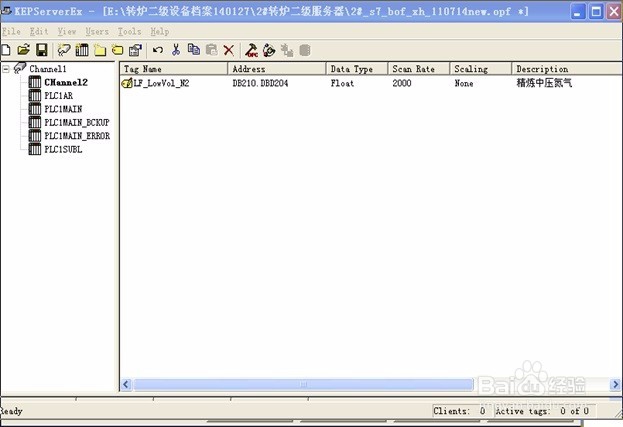Select the PLC1MAIN device
This screenshot has width=623, height=427.
[x=63, y=109]
